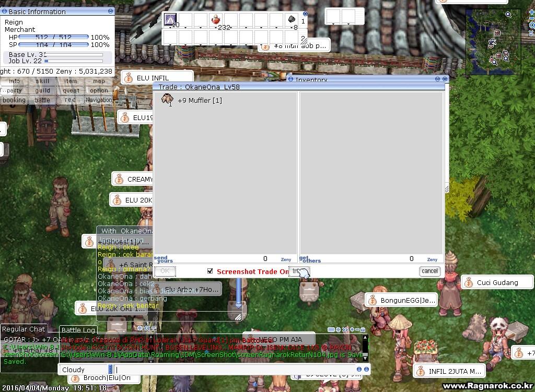
Task: Open the battle menu button
Action: tap(42, 100)
